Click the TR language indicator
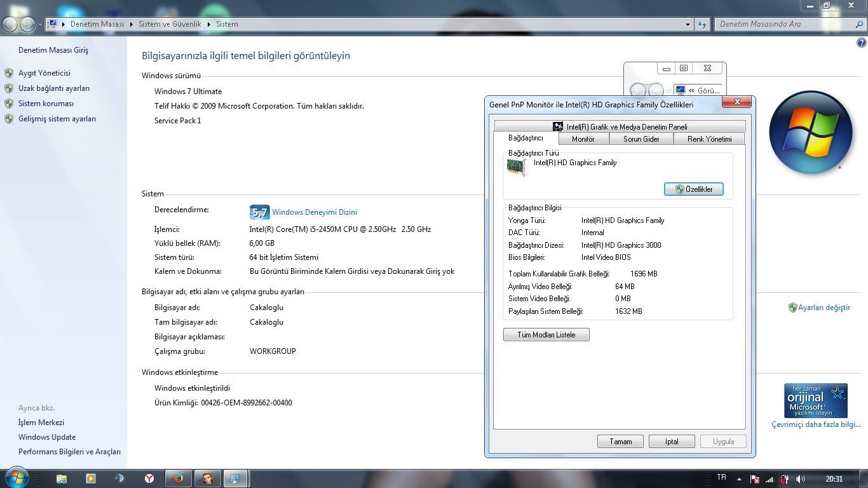868x488 pixels. (x=721, y=477)
